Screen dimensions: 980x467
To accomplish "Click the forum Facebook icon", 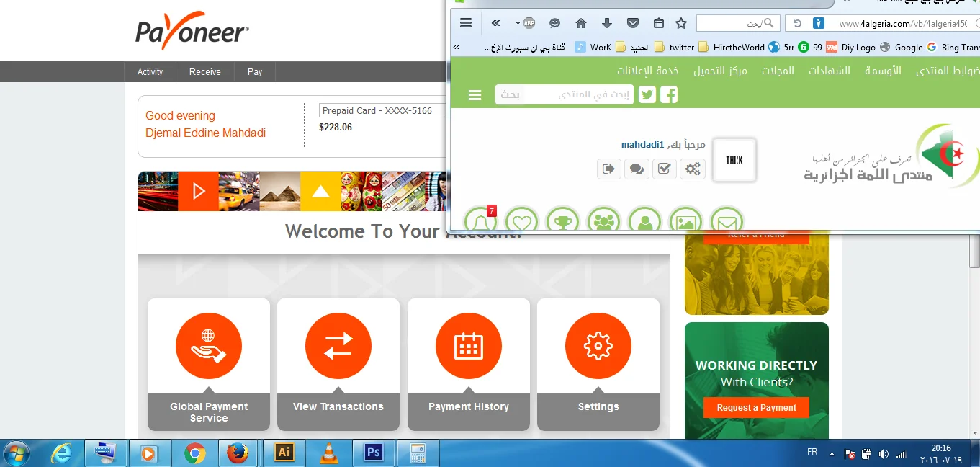I will point(669,94).
